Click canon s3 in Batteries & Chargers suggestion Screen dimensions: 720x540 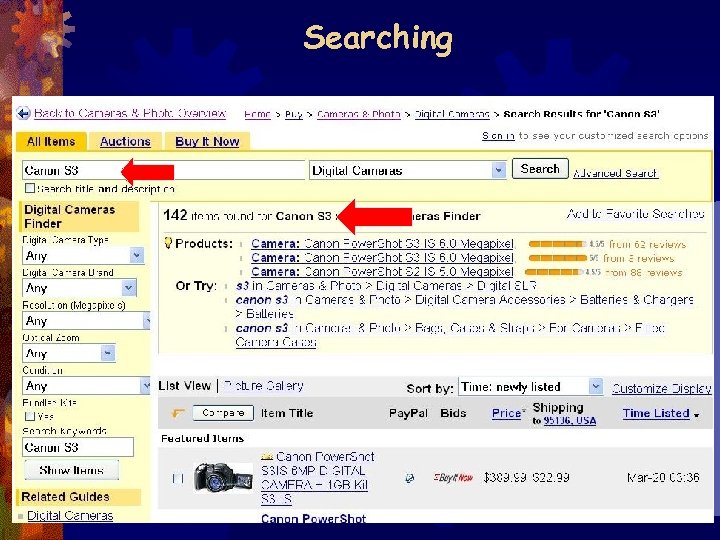(464, 307)
